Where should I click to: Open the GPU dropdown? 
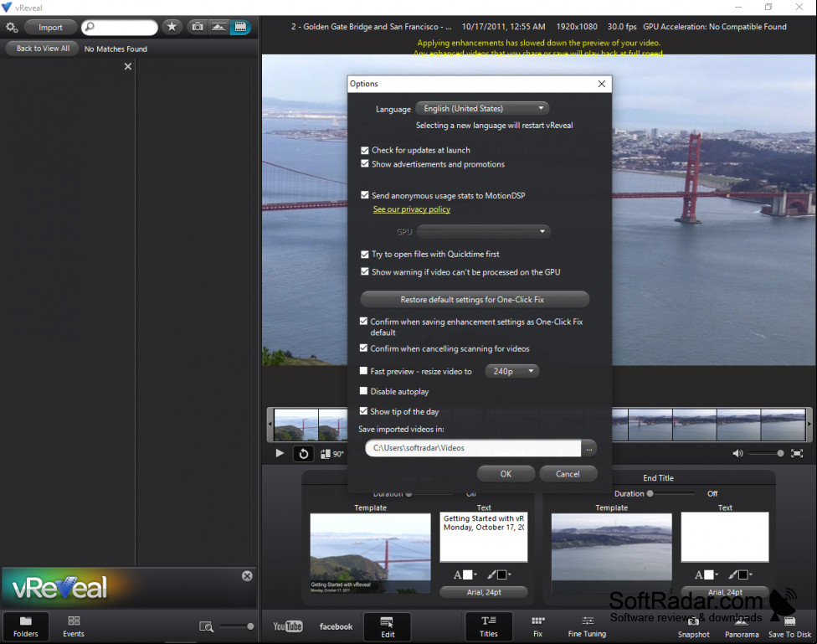click(x=484, y=231)
